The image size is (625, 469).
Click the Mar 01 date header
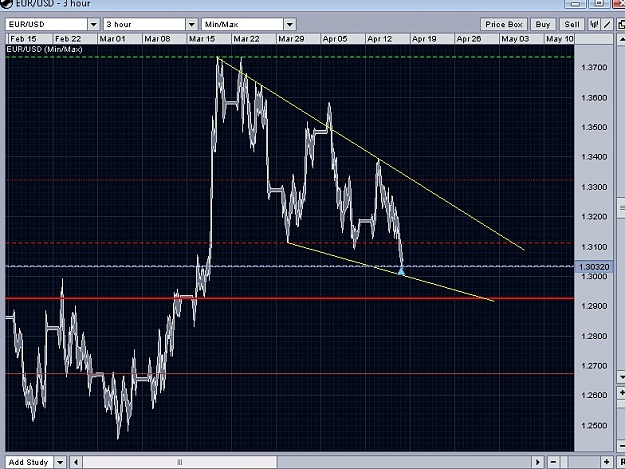click(x=112, y=39)
